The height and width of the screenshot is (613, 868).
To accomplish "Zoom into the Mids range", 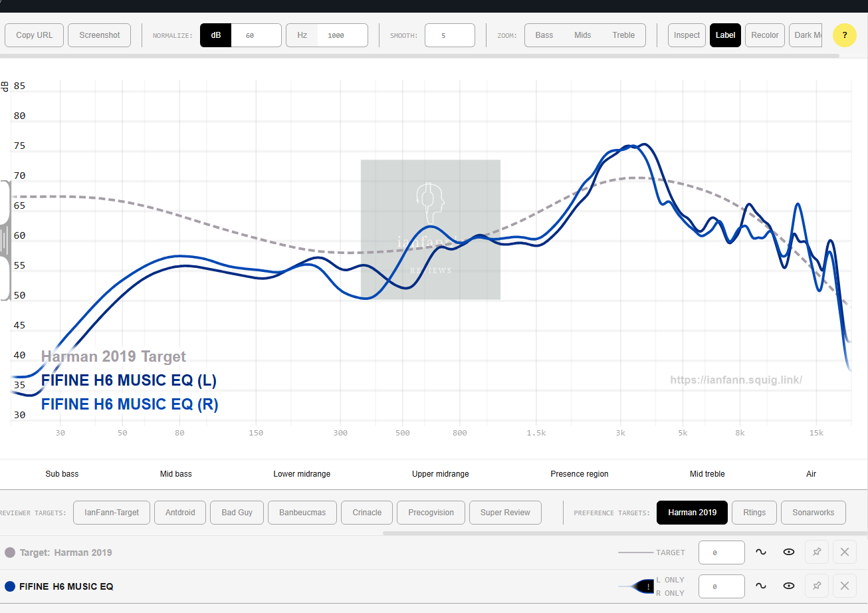I will [x=583, y=35].
